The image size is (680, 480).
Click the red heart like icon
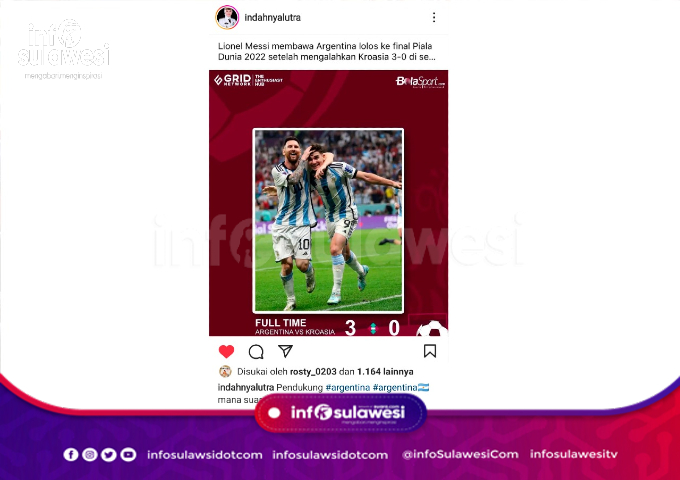(226, 351)
